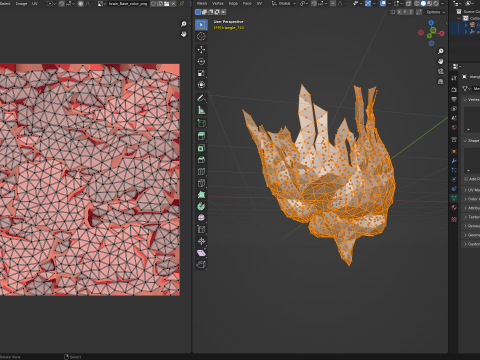
Task: Click the pan hand icon in UV editor
Action: [184, 34]
